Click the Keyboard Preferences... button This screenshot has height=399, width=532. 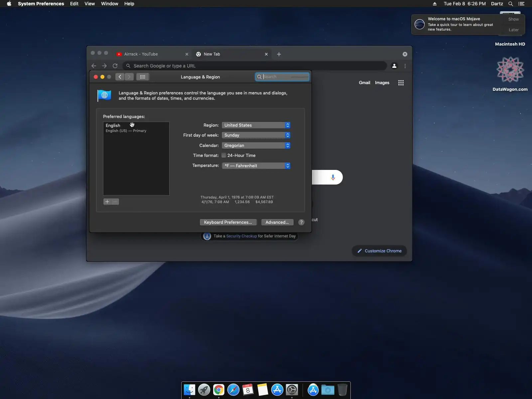click(228, 222)
